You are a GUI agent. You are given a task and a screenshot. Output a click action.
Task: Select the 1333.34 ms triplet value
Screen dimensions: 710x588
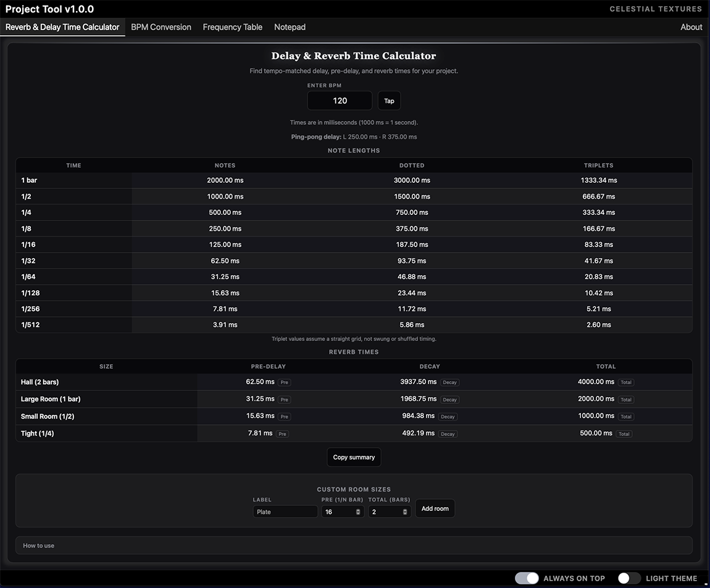click(x=599, y=180)
